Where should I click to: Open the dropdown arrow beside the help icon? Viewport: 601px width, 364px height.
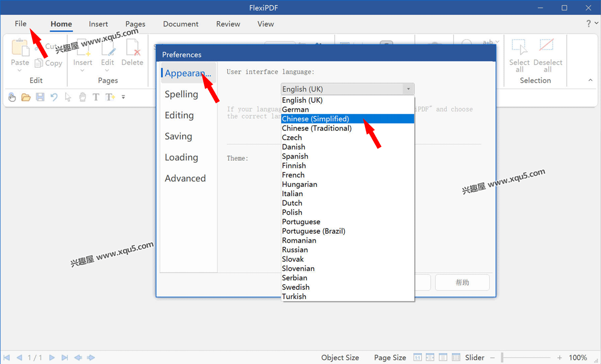[x=595, y=24]
